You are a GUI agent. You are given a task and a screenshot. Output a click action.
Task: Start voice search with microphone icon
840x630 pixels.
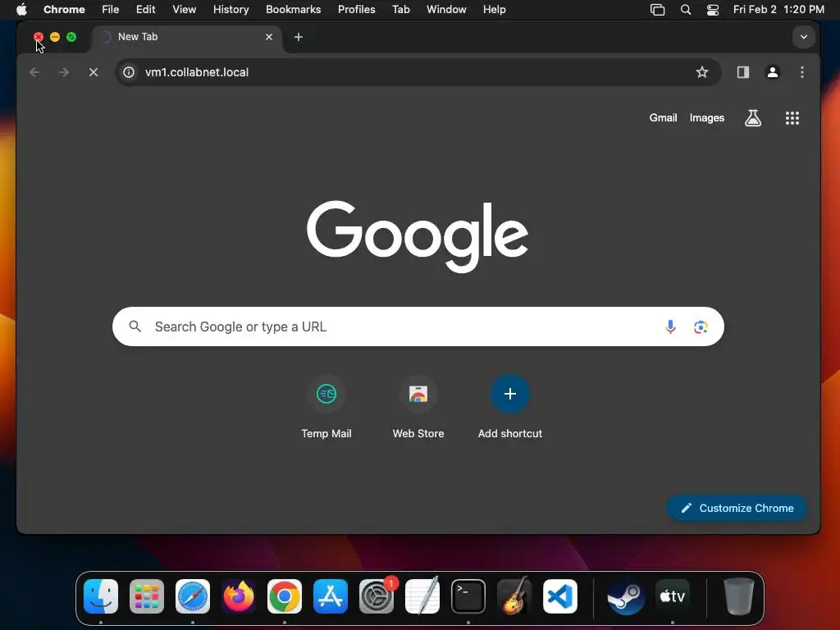click(670, 326)
